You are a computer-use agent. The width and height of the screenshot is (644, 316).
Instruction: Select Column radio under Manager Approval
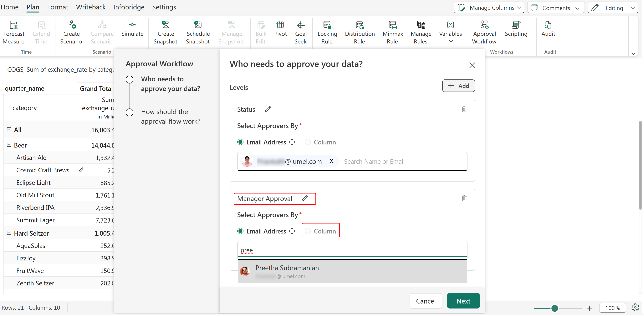click(308, 231)
